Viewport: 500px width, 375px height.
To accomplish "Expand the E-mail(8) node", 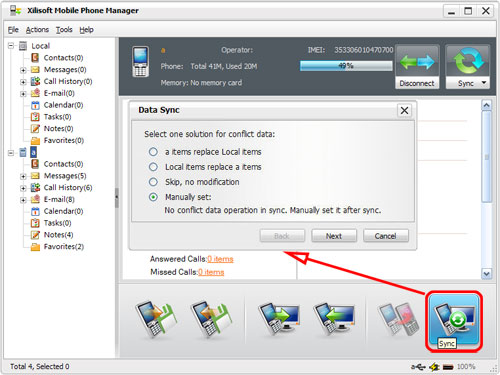I will click(x=23, y=200).
